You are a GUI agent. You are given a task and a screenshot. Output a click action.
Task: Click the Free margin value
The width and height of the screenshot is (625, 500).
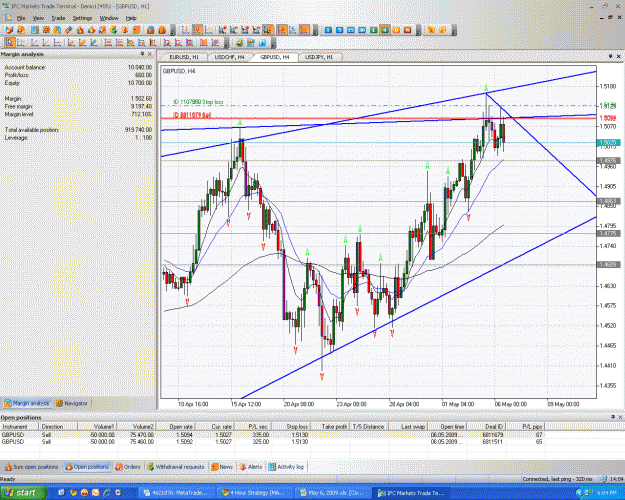click(141, 106)
